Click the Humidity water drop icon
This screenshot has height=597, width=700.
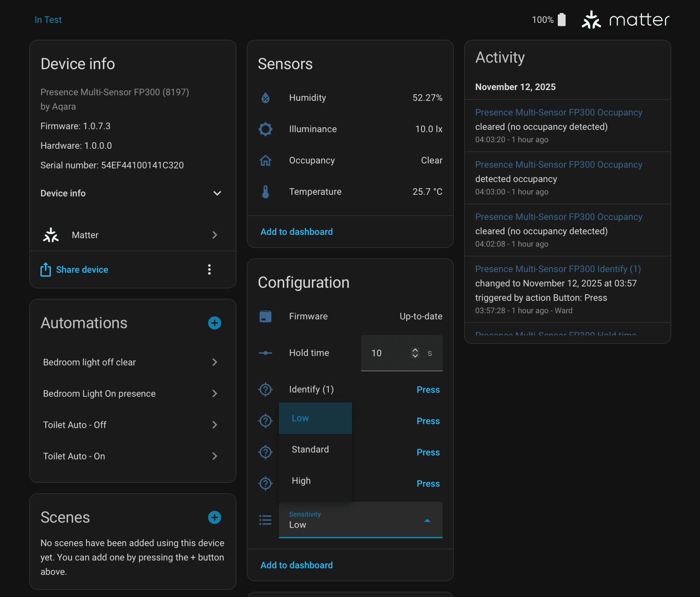[x=265, y=98]
